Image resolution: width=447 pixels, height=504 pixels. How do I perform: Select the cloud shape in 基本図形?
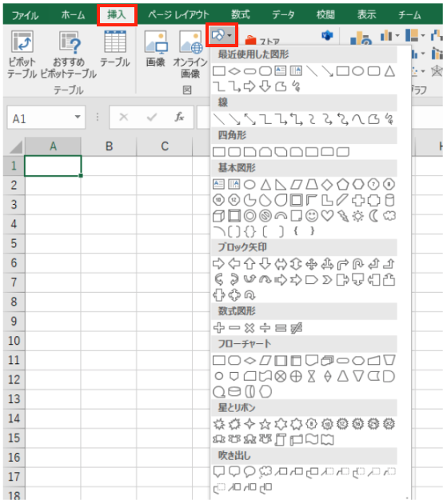(x=389, y=216)
